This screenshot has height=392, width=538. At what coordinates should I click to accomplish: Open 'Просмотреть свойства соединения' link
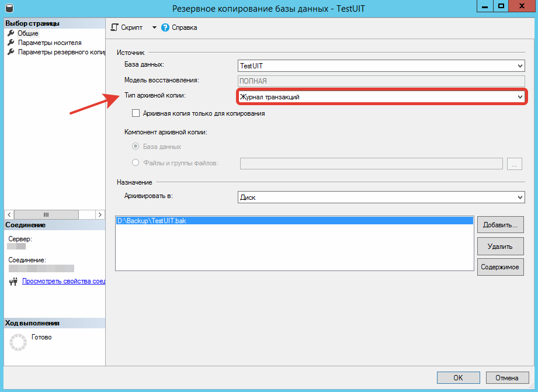coord(63,281)
